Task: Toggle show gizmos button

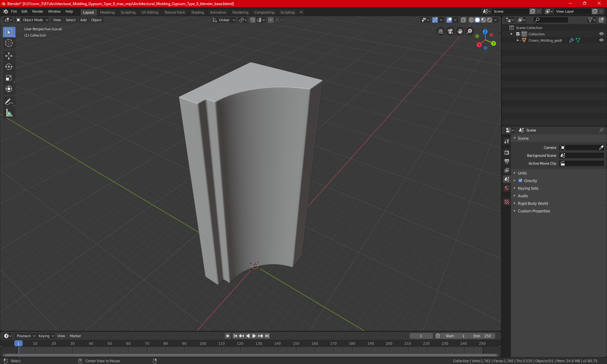Action: [435, 20]
